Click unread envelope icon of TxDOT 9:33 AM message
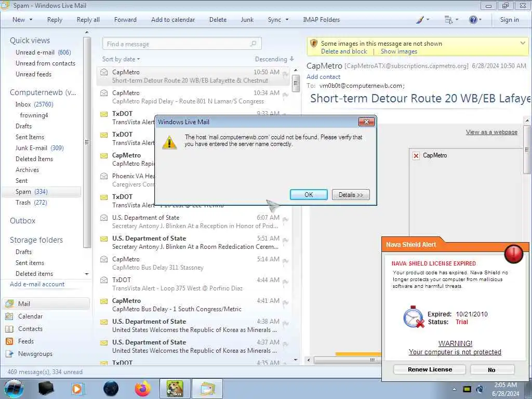This screenshot has height=399, width=532. point(104,114)
